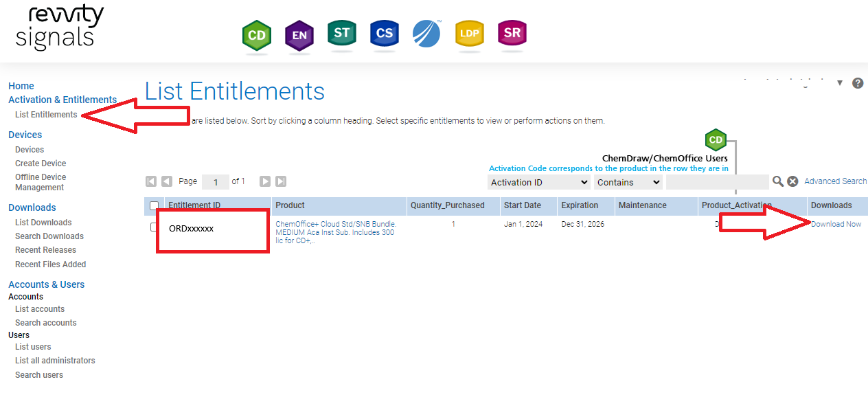
Task: Clear the search with X icon
Action: coord(792,181)
